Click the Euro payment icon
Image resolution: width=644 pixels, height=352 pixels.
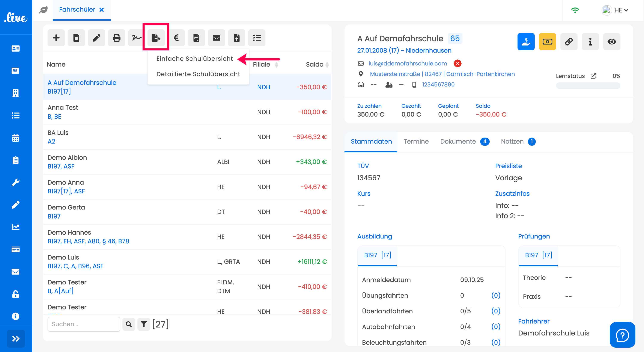pos(176,38)
